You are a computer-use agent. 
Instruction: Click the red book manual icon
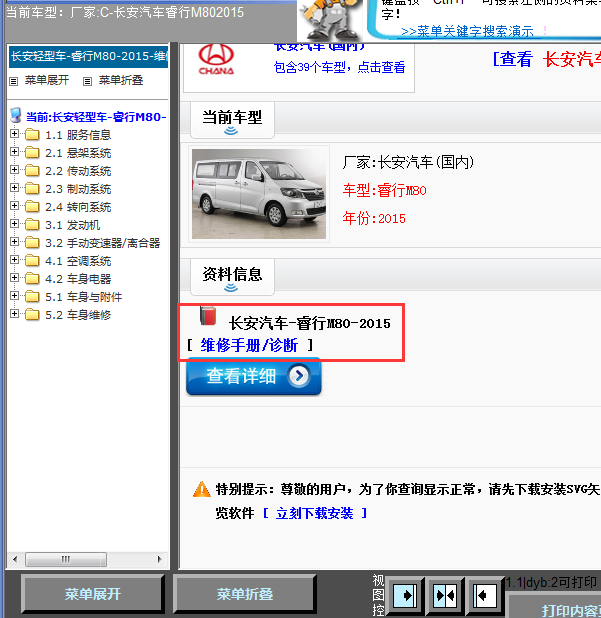tap(208, 316)
